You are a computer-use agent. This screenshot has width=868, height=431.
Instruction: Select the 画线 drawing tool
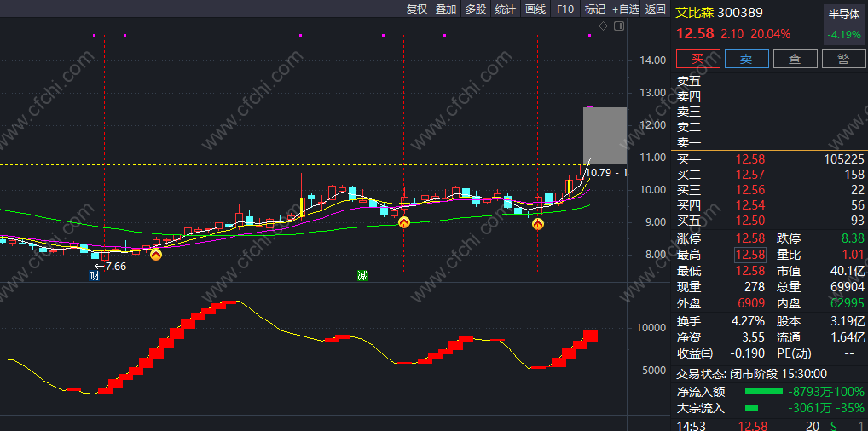point(535,9)
